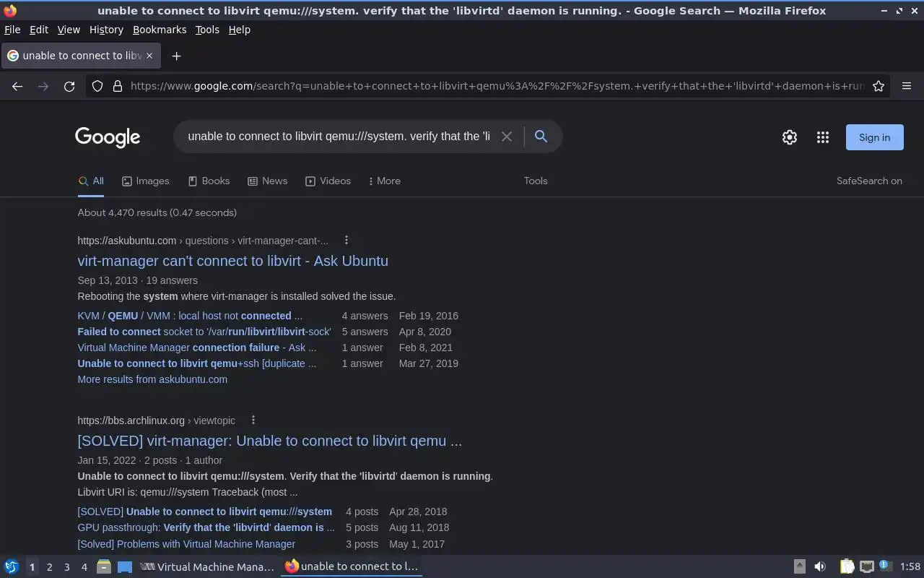Viewport: 924px width, 578px height.
Task: Click into the Google search query field
Action: click(x=339, y=137)
